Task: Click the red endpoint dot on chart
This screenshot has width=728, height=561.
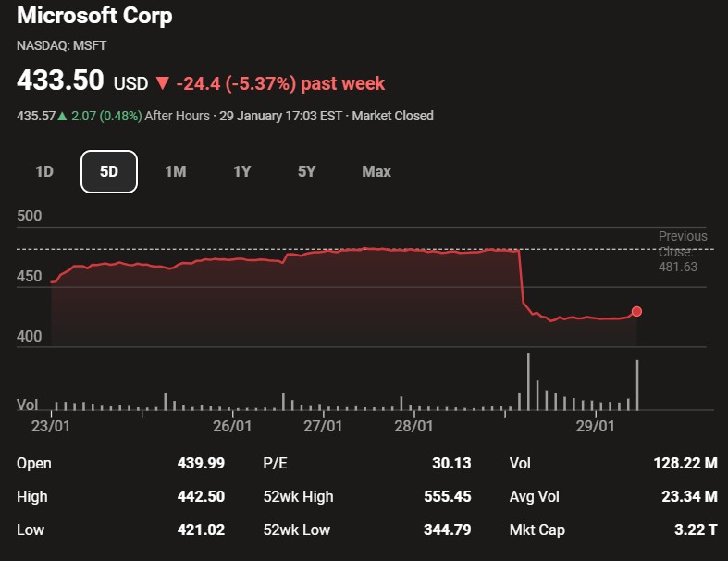Action: pos(636,312)
